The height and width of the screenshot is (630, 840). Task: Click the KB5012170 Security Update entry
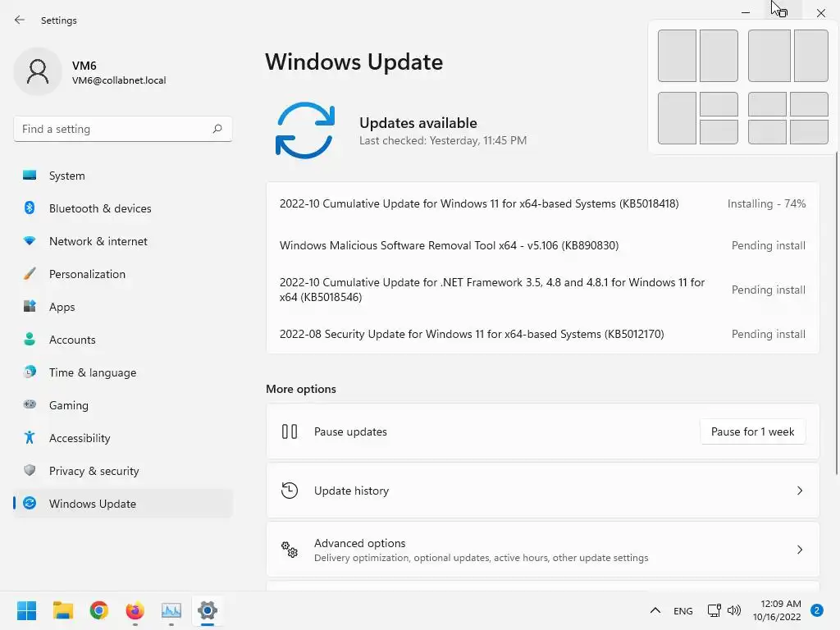pos(542,334)
